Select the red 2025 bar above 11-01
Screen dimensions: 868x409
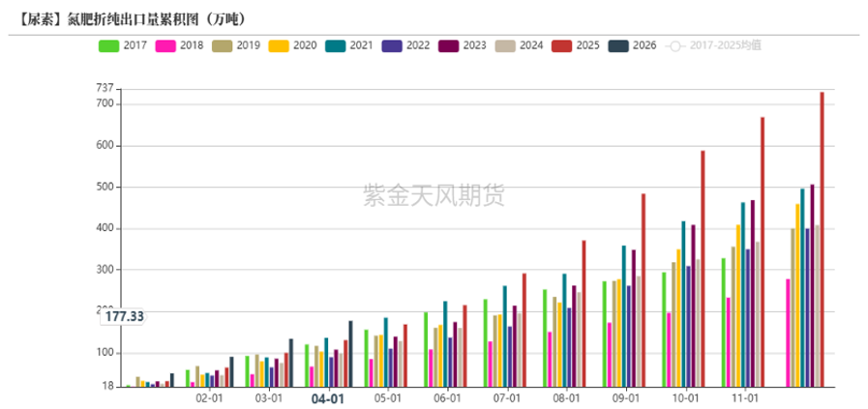(763, 252)
